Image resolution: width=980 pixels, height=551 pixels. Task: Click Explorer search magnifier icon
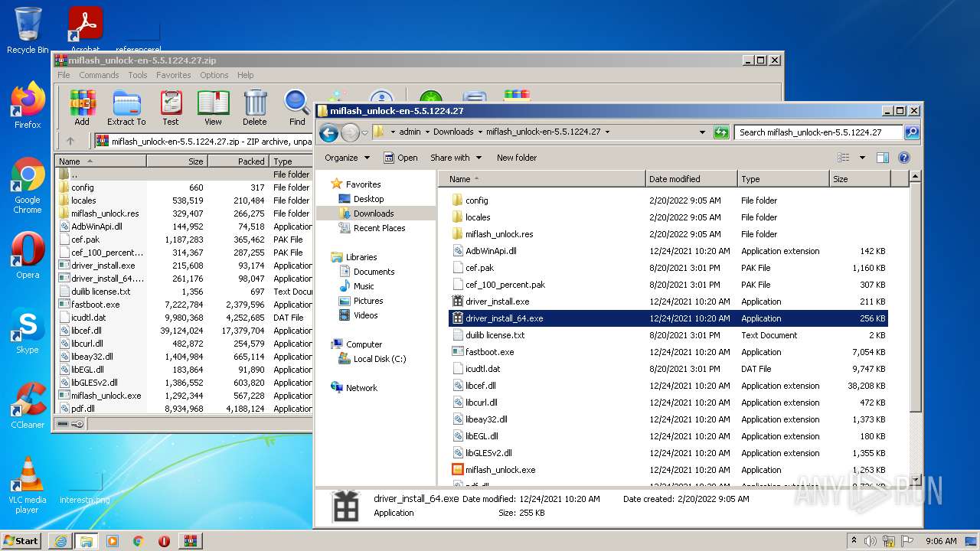(x=911, y=132)
